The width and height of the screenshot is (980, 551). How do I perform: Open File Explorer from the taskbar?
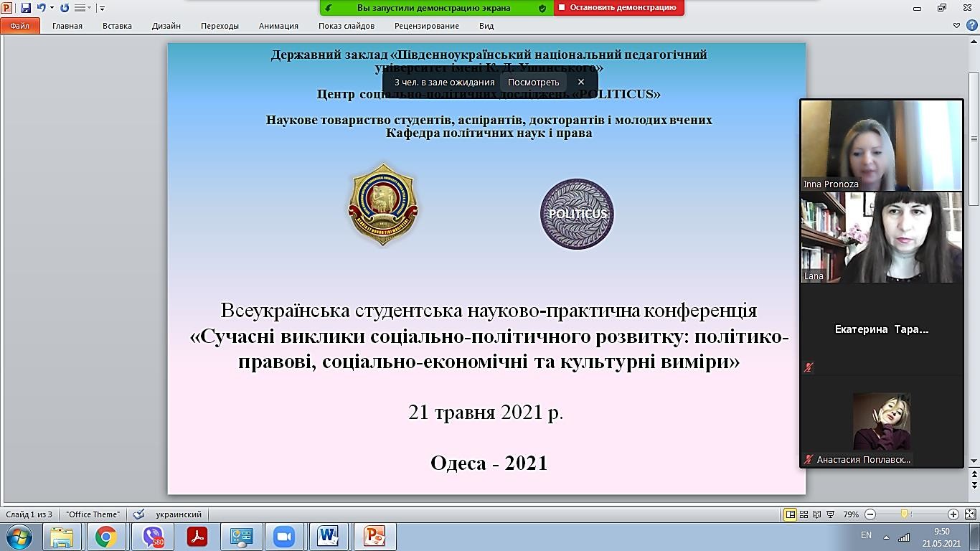point(62,537)
